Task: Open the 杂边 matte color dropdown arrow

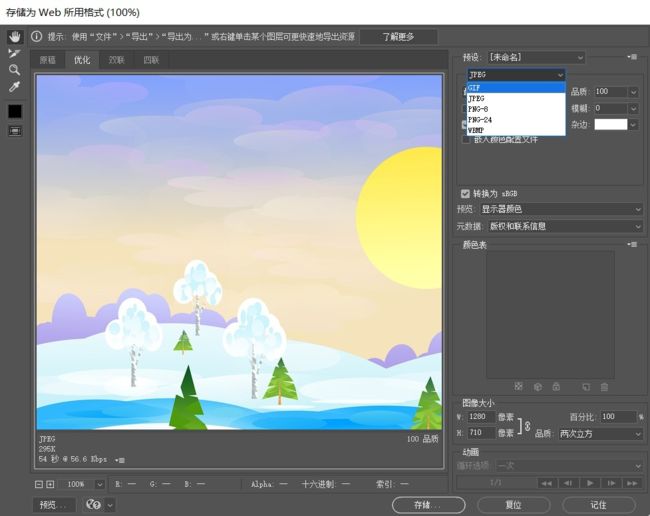Action: pos(633,124)
